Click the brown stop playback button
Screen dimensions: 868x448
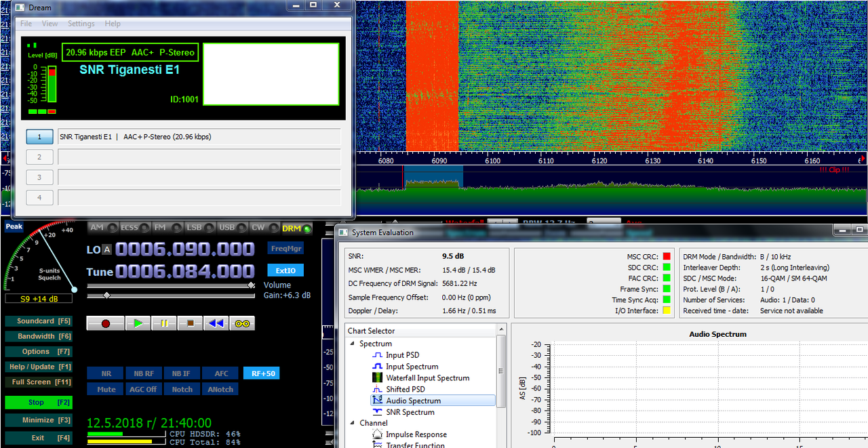click(190, 323)
